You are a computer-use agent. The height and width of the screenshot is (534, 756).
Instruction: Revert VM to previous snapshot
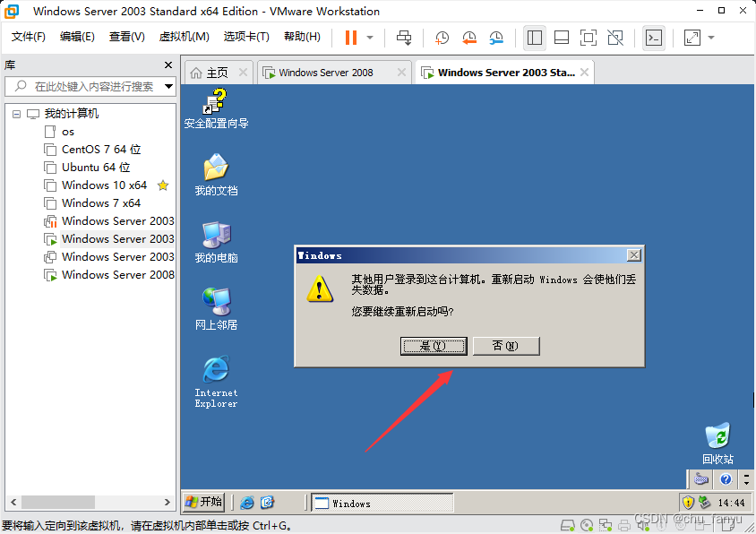pos(468,38)
